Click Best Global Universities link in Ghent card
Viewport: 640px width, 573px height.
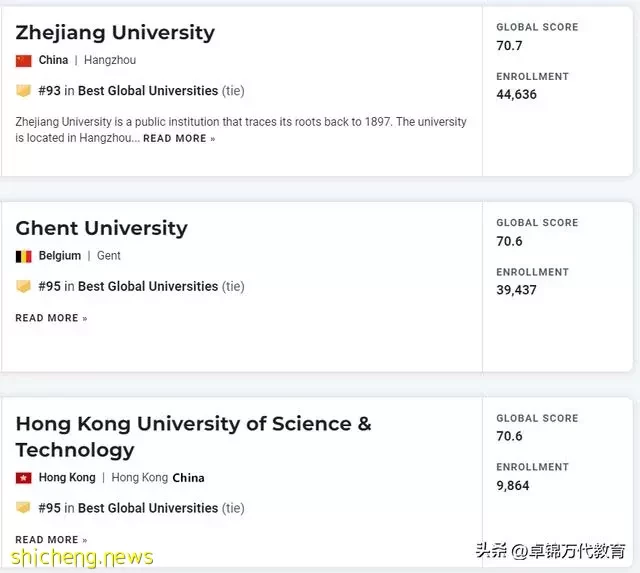coord(147,287)
